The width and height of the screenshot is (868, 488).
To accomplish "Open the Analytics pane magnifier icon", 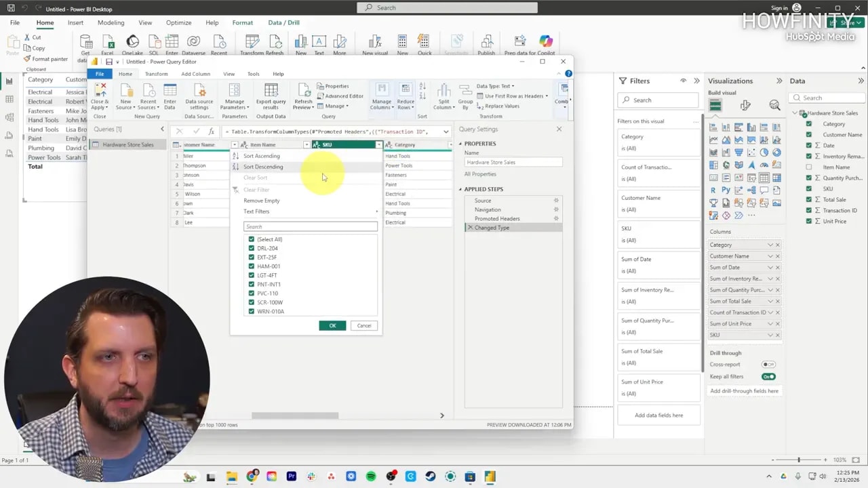I will (774, 106).
